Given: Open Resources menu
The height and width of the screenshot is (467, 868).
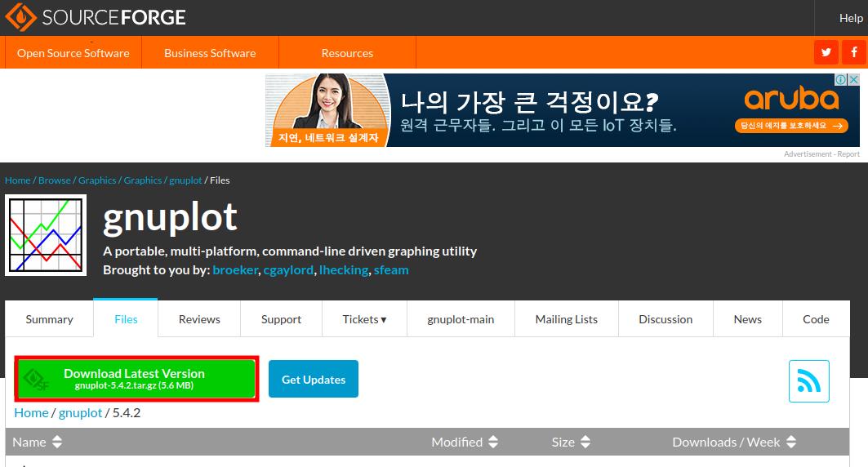Looking at the screenshot, I should [347, 53].
